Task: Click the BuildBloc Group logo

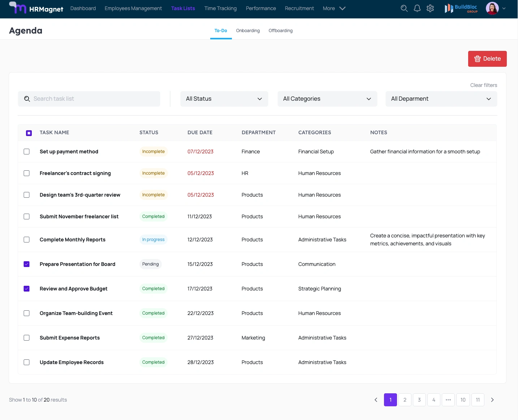Action: pos(461,8)
